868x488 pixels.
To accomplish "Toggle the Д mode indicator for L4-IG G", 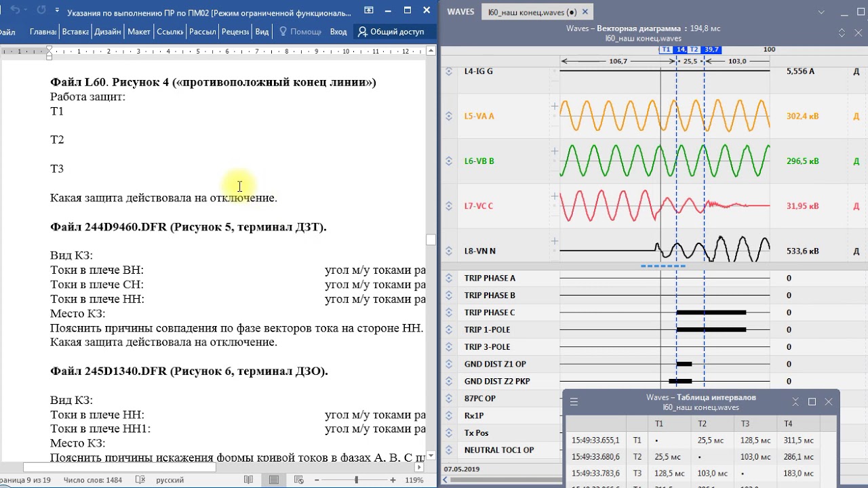I will (856, 71).
